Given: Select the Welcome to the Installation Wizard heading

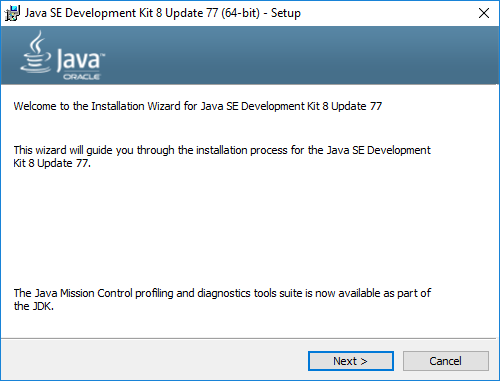Looking at the screenshot, I should tap(198, 106).
